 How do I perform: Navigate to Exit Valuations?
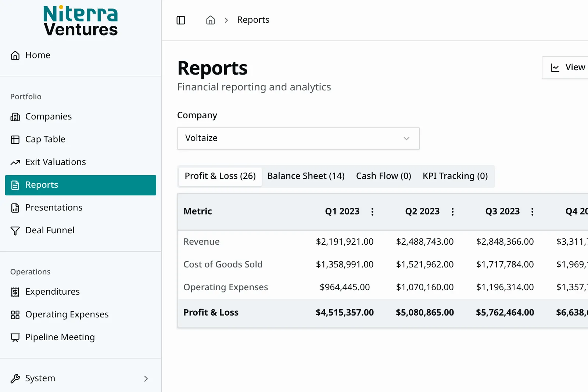80,162
